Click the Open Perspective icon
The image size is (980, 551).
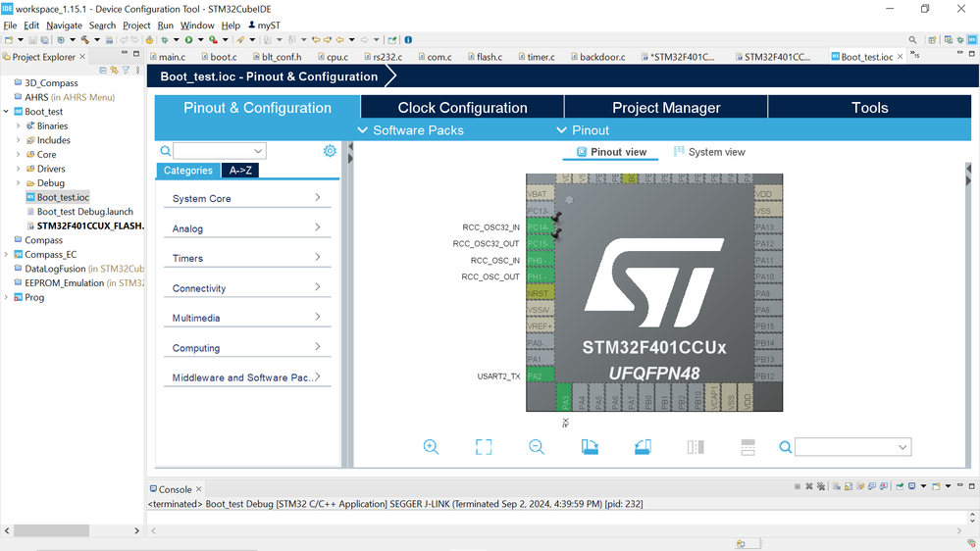(933, 39)
